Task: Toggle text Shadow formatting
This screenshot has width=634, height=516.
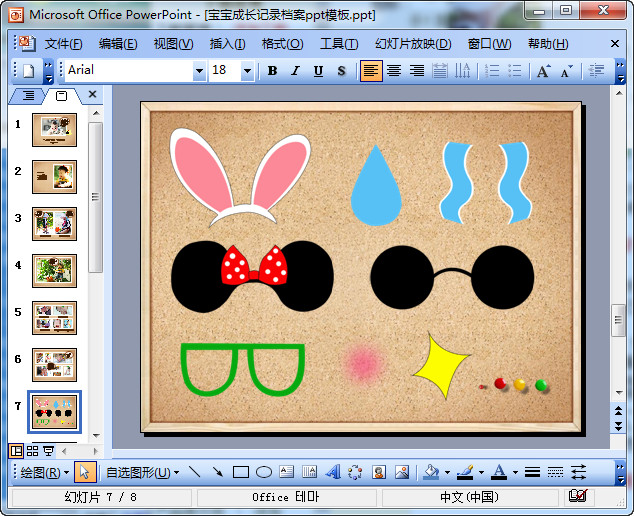Action: point(341,71)
